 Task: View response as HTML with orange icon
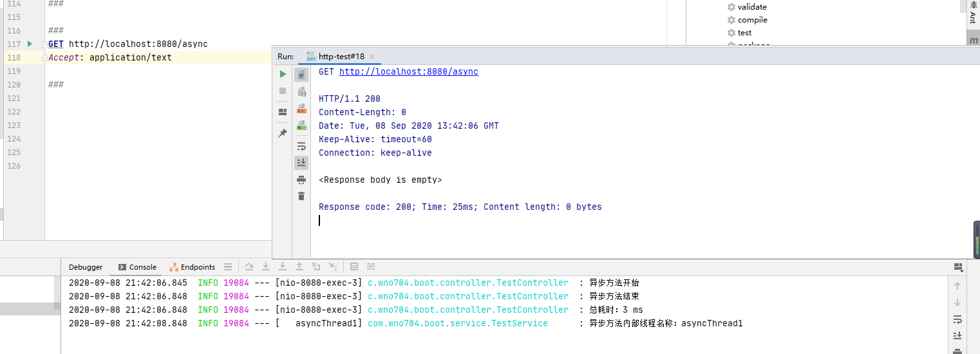click(301, 109)
